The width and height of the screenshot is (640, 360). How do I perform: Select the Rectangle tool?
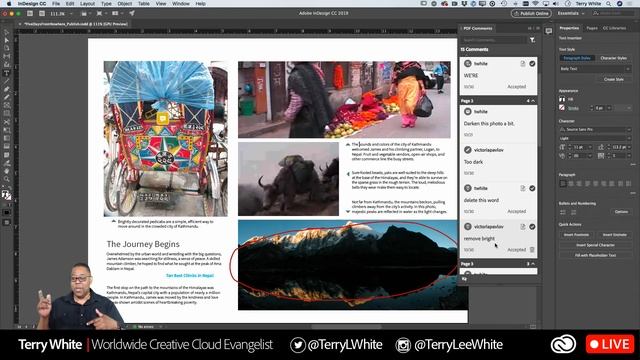pos(7,113)
